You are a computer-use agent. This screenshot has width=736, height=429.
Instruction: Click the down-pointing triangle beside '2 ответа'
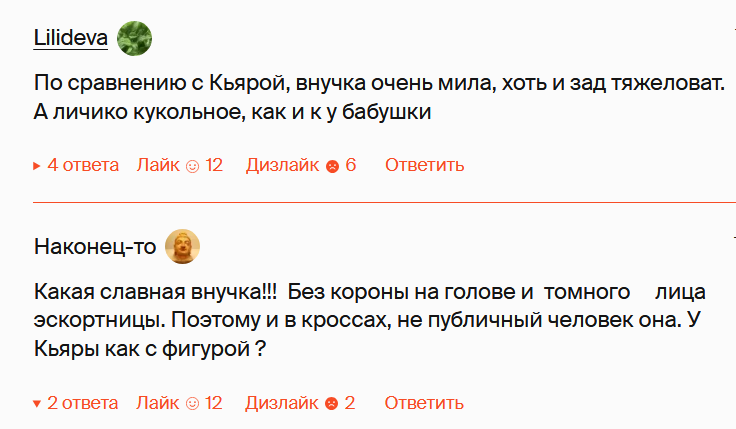pyautogui.click(x=38, y=404)
